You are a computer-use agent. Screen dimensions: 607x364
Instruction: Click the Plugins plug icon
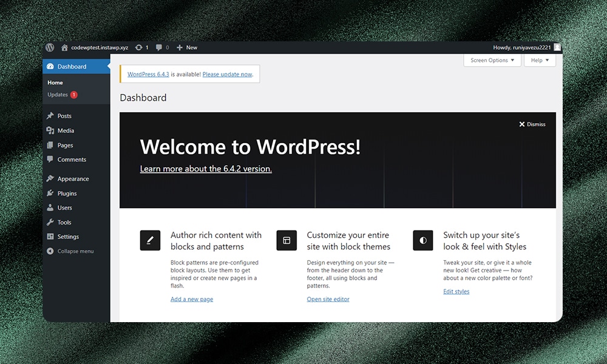50,193
